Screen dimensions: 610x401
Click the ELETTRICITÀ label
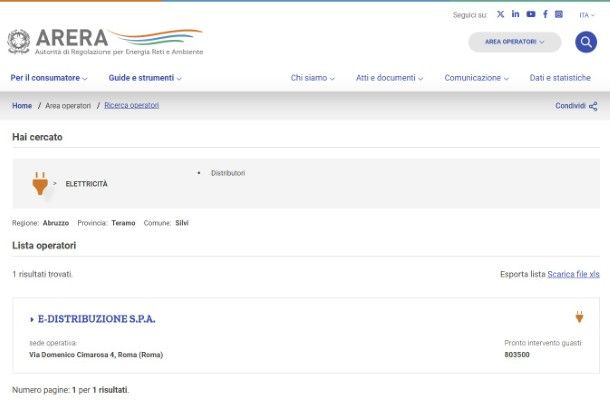(x=86, y=184)
